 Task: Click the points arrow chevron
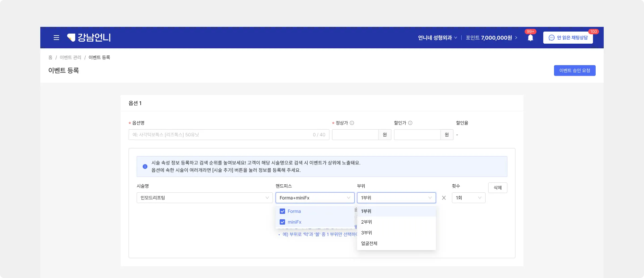point(516,38)
